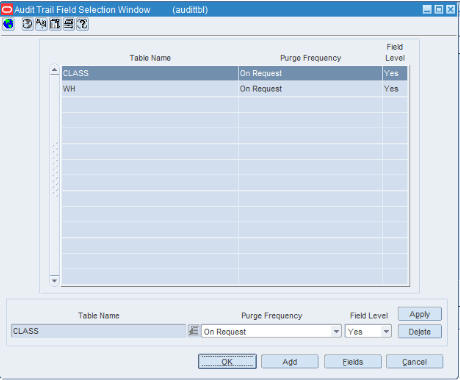Click the globe icon in the toolbar

point(8,24)
